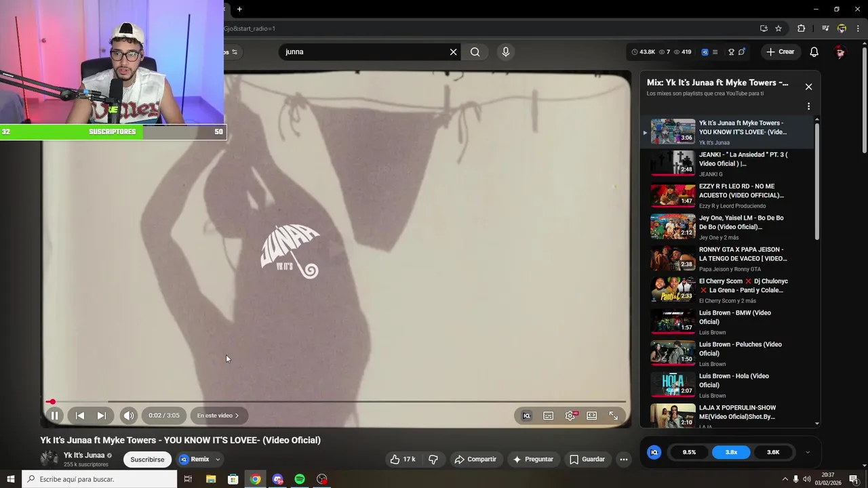Click the Preguntar button
This screenshot has width=868, height=488.
(x=533, y=460)
